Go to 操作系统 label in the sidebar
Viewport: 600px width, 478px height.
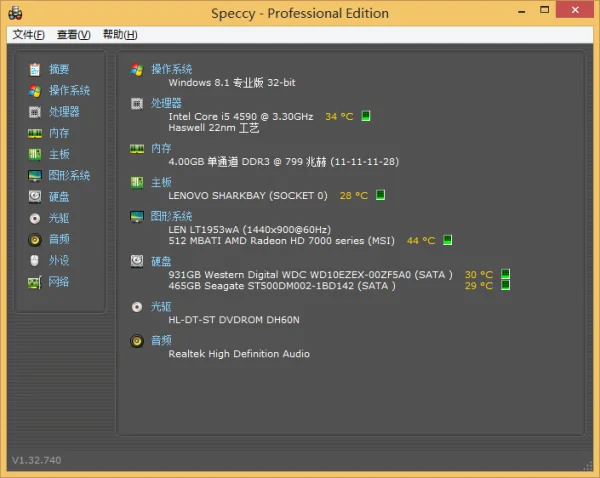69,91
